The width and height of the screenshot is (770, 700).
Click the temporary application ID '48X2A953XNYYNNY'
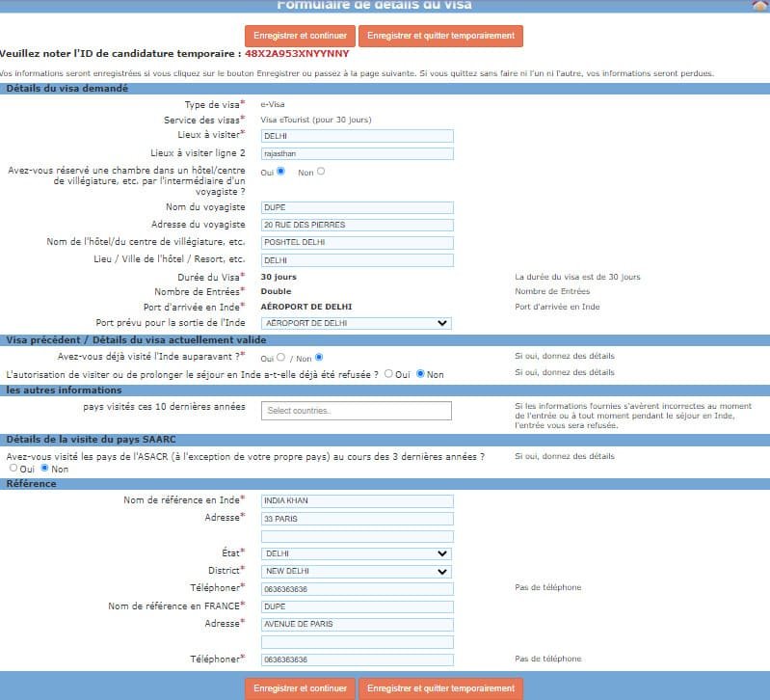[297, 54]
